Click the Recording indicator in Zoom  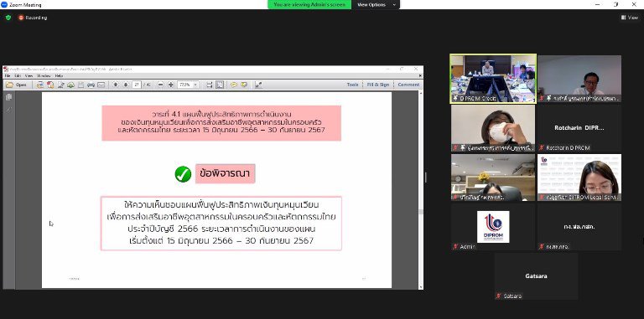tap(33, 18)
